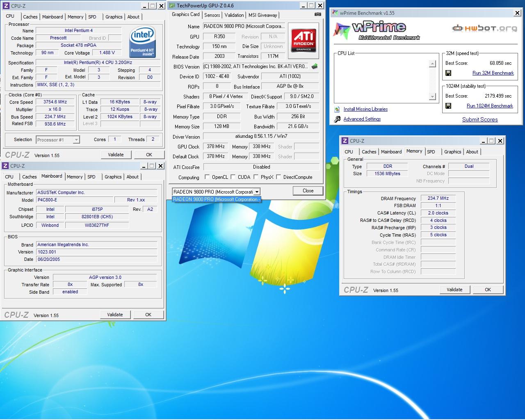Click the GPU-Z title bar icon
Image resolution: width=525 pixels, height=420 pixels.
click(x=172, y=6)
